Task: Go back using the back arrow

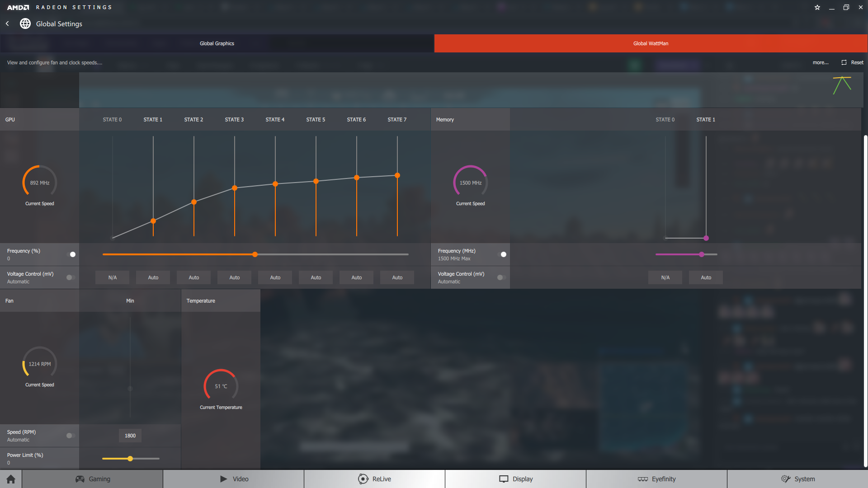Action: tap(7, 23)
